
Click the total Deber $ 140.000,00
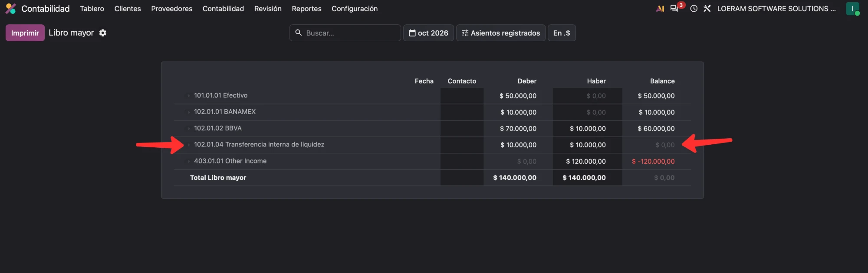pyautogui.click(x=515, y=178)
